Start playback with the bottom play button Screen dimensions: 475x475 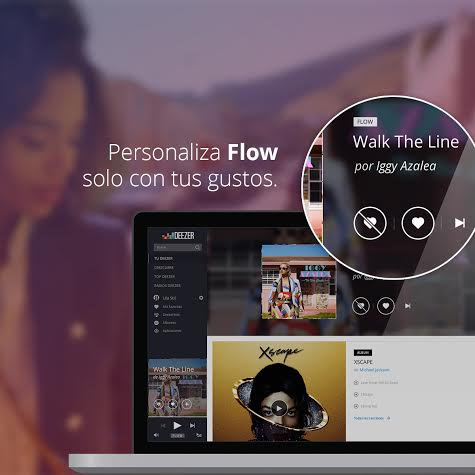coord(177,425)
